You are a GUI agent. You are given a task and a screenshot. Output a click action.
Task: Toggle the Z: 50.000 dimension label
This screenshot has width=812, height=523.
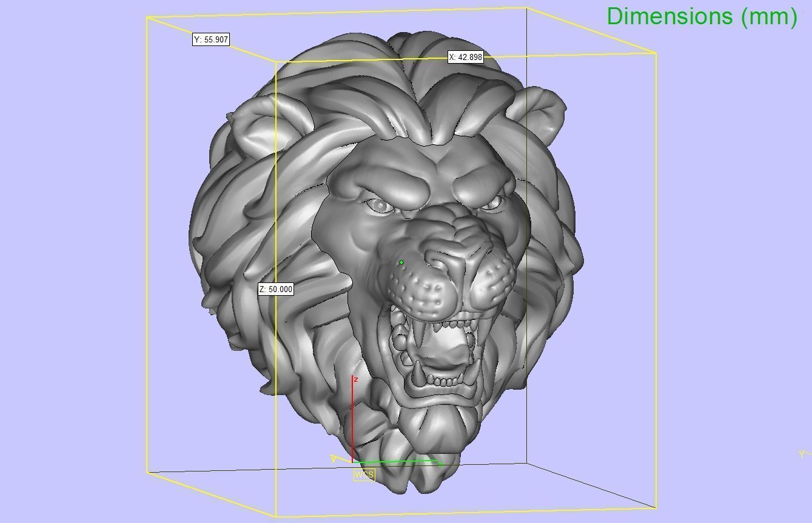pyautogui.click(x=275, y=289)
